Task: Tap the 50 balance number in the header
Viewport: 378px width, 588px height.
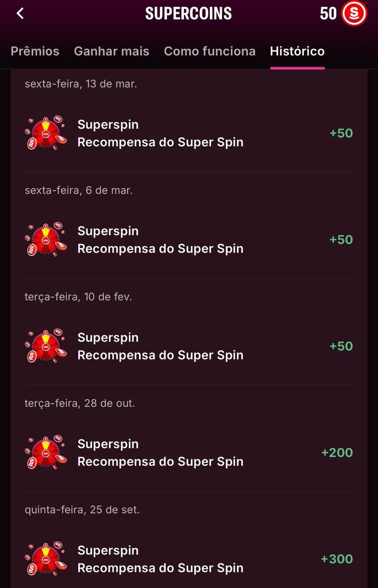Action: pos(329,13)
